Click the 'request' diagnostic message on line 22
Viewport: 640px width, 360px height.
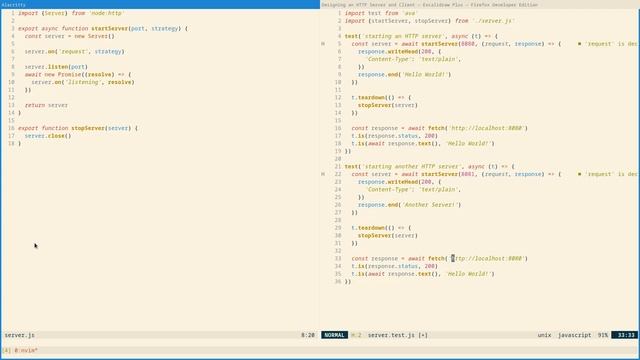click(608, 174)
